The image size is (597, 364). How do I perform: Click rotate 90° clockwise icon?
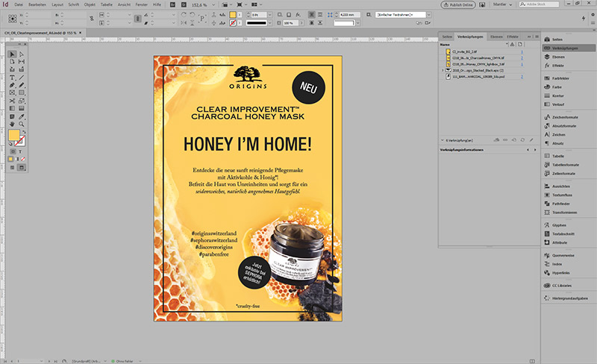pos(184,14)
